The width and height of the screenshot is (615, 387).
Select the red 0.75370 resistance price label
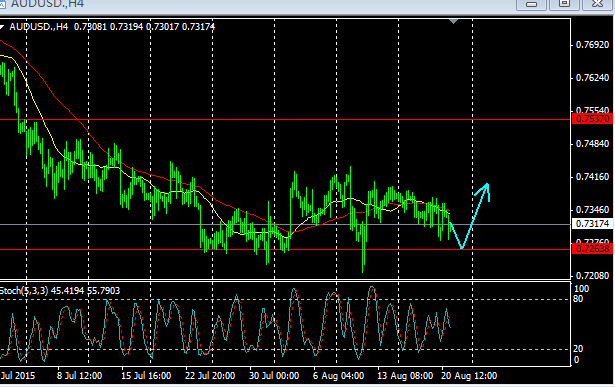(593, 119)
